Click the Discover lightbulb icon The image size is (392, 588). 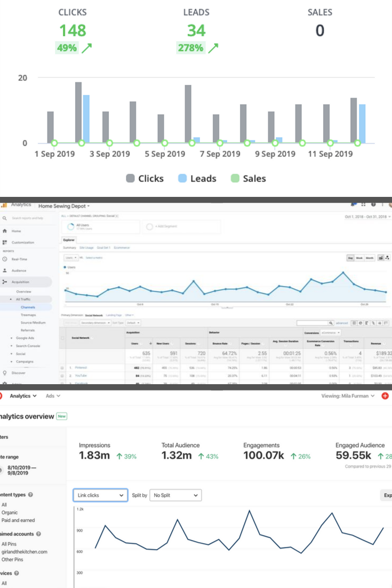[5, 373]
